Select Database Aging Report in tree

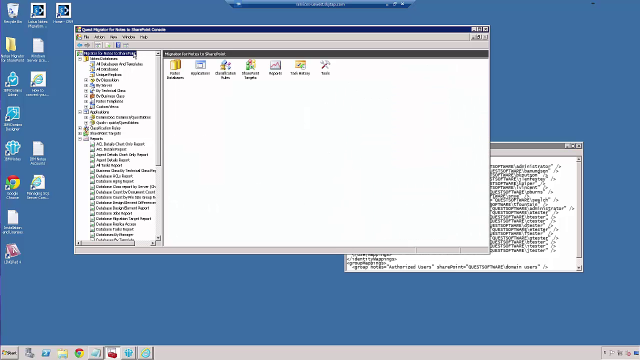pyautogui.click(x=115, y=181)
